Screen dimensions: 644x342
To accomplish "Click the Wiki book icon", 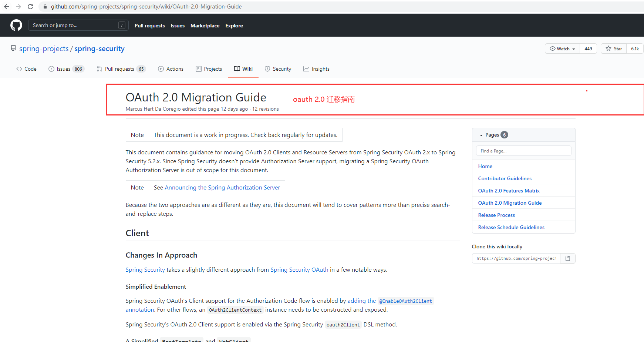I will coord(237,69).
